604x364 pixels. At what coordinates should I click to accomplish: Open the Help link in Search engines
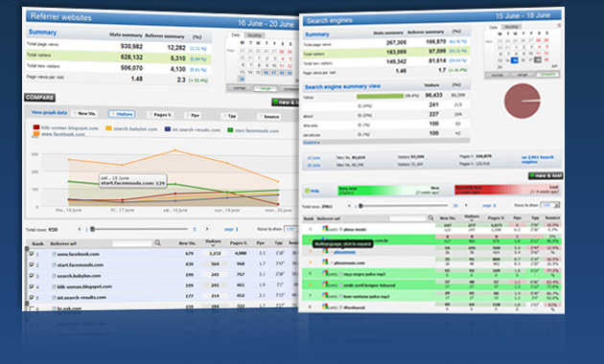pyautogui.click(x=313, y=191)
